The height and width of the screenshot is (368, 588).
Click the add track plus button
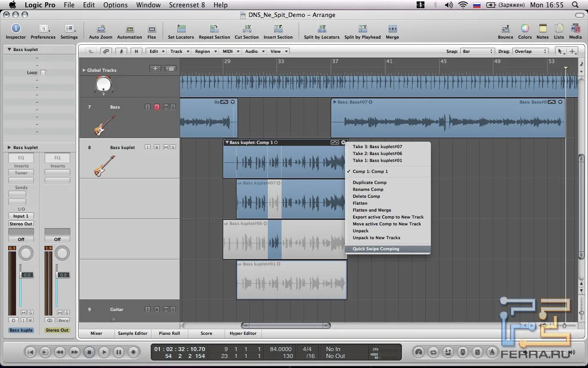point(155,69)
